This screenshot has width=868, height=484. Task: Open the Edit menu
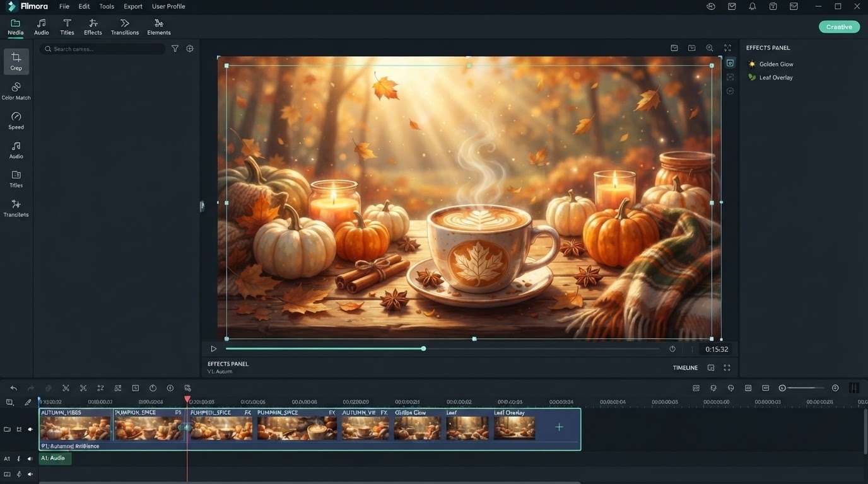click(84, 6)
